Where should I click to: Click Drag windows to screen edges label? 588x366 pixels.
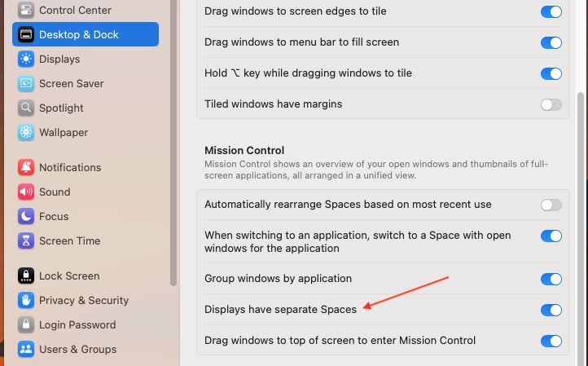tap(295, 11)
